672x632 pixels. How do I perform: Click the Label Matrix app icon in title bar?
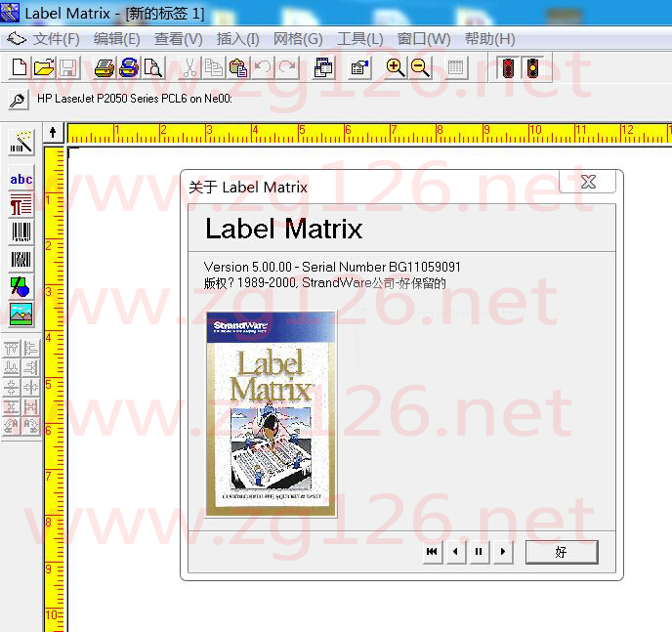coord(10,13)
